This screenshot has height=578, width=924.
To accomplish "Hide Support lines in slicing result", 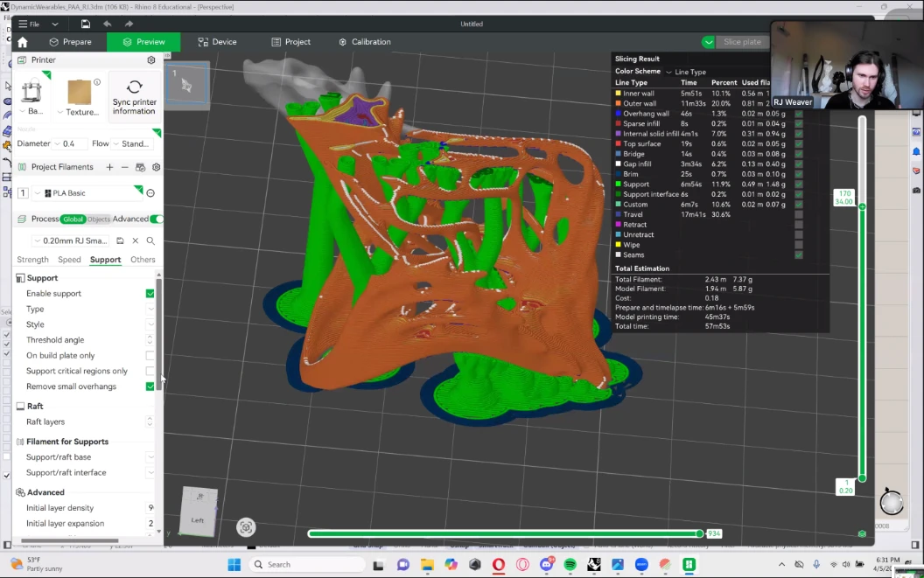I will pyautogui.click(x=799, y=185).
